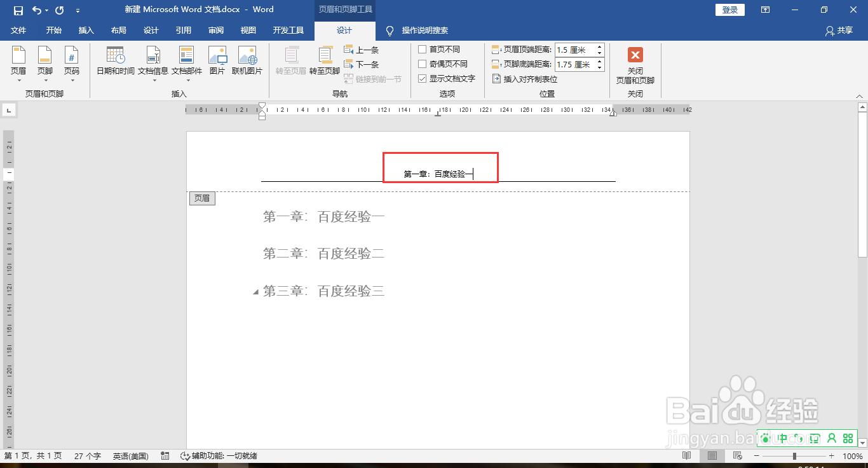This screenshot has height=468, width=868.
Task: Switch to 审阅 tab
Action: coord(215,31)
